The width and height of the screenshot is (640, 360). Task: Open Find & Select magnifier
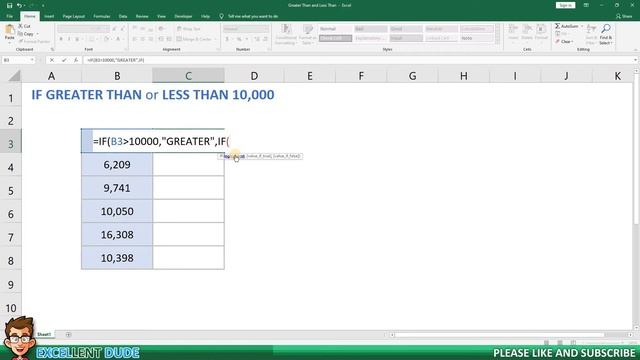pos(606,29)
